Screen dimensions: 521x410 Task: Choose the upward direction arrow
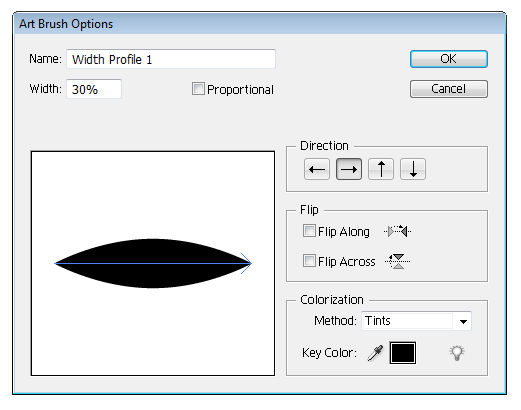(381, 169)
